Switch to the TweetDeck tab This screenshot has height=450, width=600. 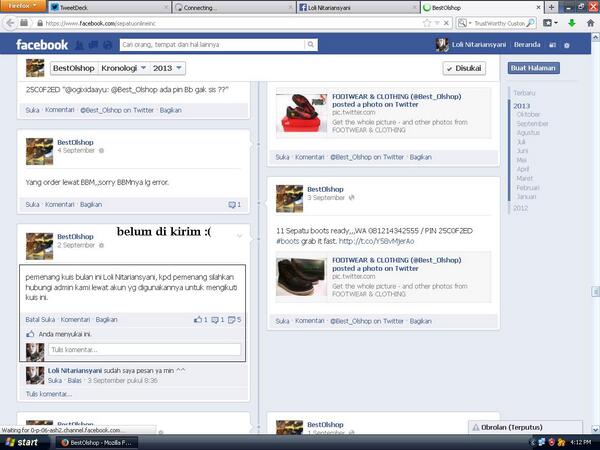(109, 7)
